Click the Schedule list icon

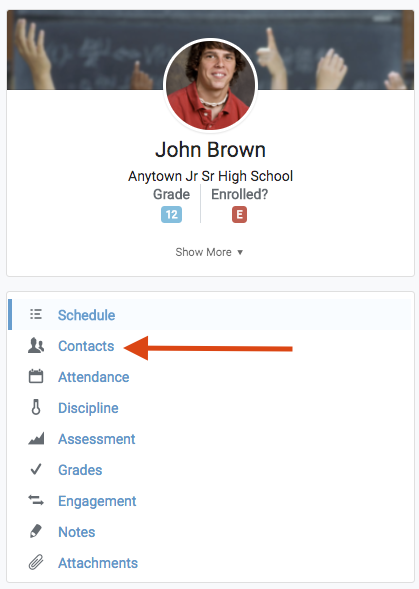click(x=36, y=314)
